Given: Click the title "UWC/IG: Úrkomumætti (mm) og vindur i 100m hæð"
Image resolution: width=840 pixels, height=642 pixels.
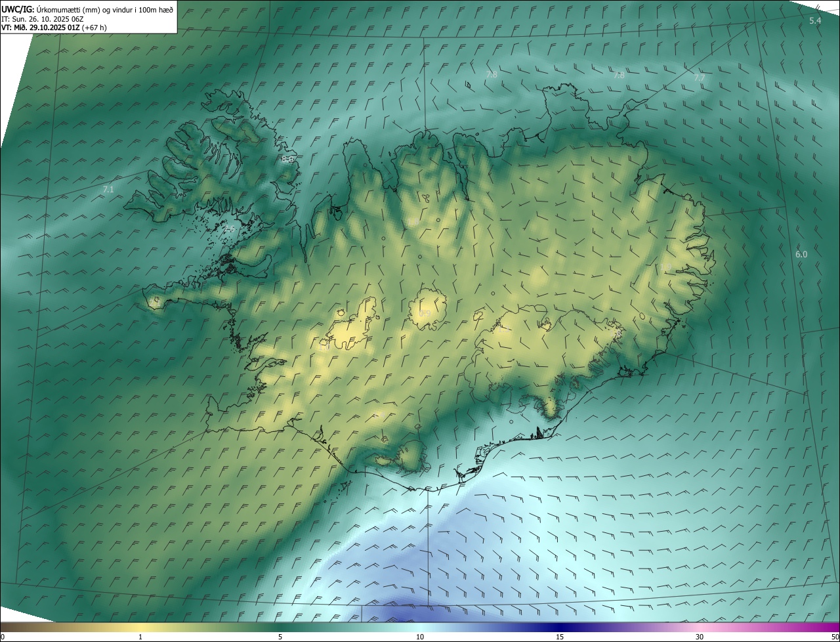Looking at the screenshot, I should click(x=87, y=9).
